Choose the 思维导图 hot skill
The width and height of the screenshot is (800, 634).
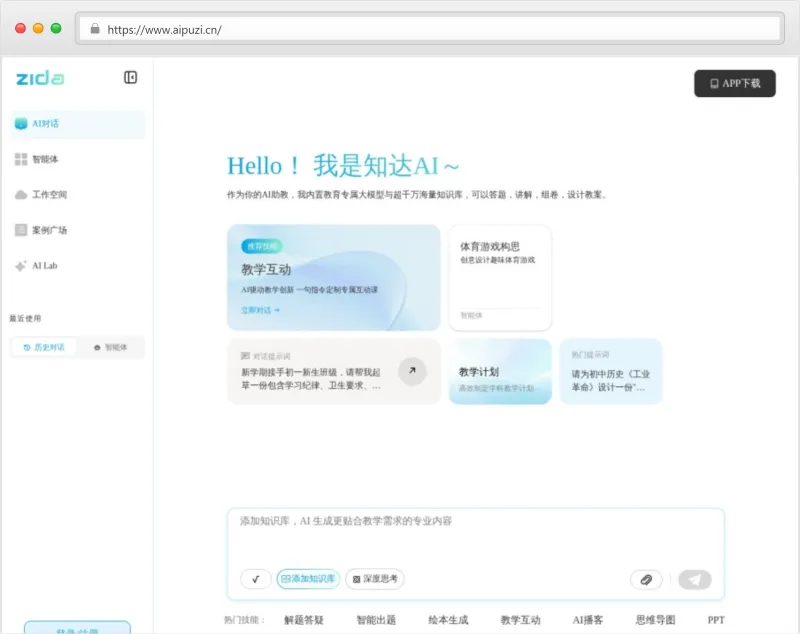point(656,620)
